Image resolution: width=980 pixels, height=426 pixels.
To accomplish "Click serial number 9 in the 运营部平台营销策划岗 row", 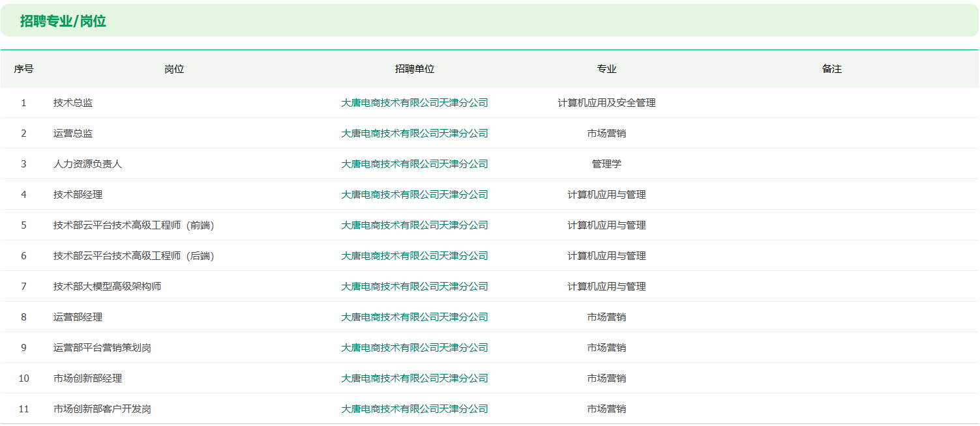I will (24, 348).
